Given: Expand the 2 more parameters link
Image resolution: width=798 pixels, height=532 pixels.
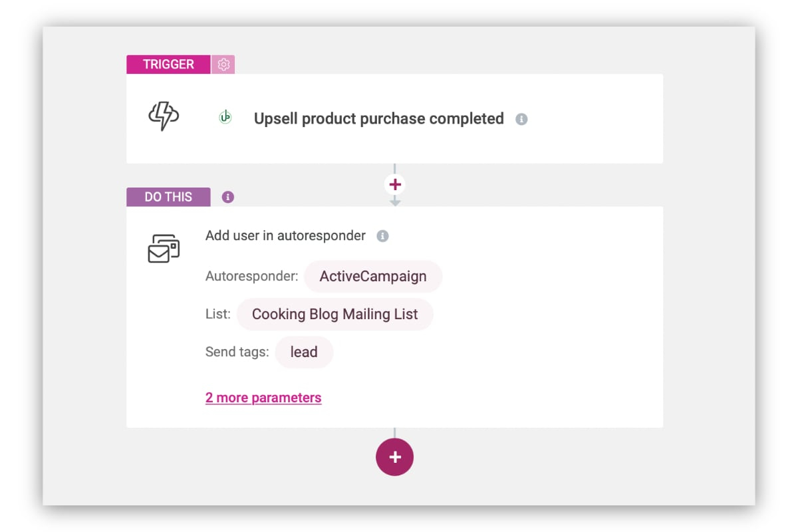Looking at the screenshot, I should (x=263, y=398).
